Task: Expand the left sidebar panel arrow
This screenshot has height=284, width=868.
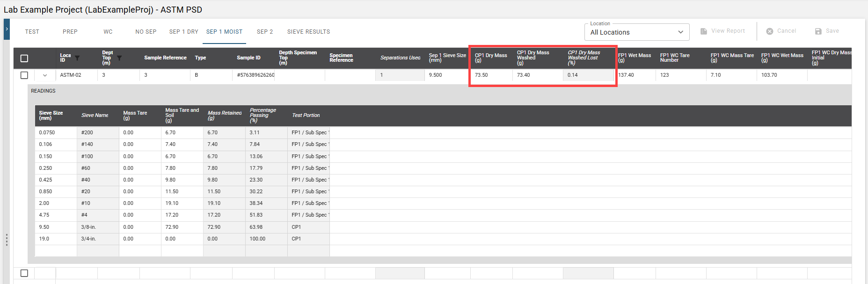Action: 7,29
